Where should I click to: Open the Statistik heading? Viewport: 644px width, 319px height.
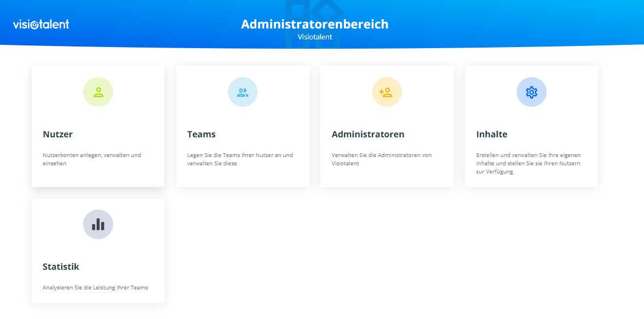[x=61, y=266]
